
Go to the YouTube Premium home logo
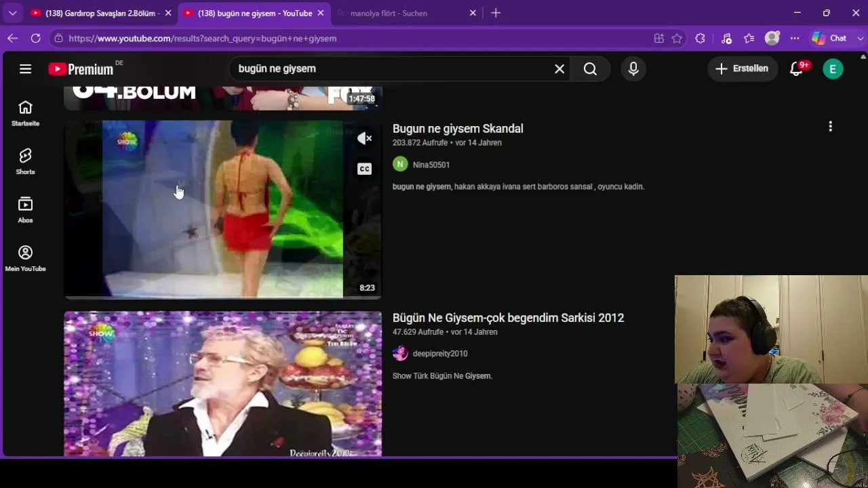[x=81, y=68]
